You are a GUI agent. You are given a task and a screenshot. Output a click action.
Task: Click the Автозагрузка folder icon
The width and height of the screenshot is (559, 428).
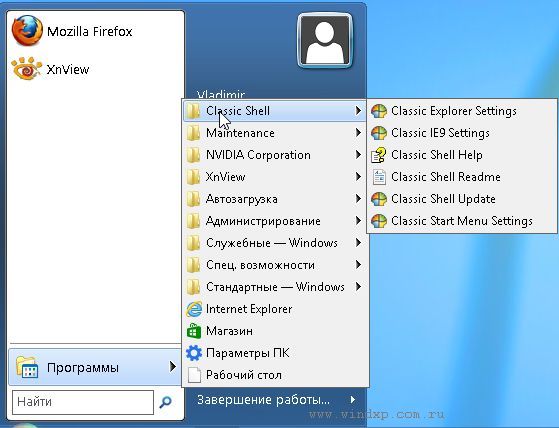[194, 199]
